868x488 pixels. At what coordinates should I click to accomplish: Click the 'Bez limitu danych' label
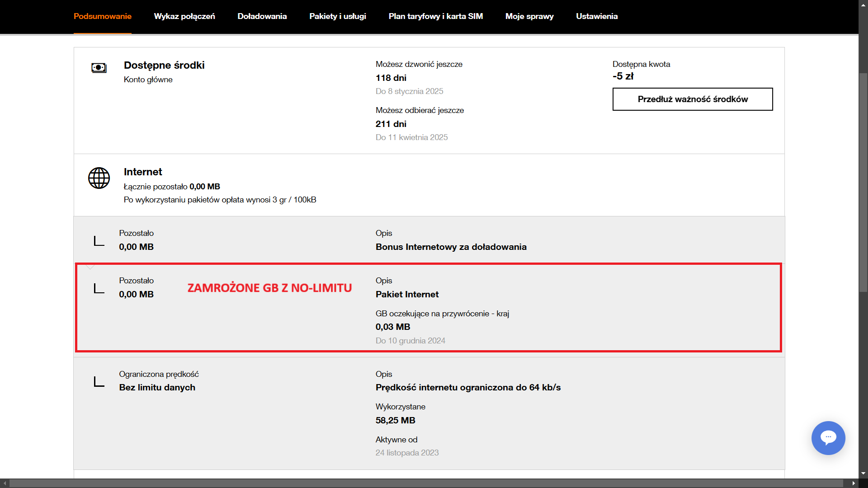(x=157, y=387)
